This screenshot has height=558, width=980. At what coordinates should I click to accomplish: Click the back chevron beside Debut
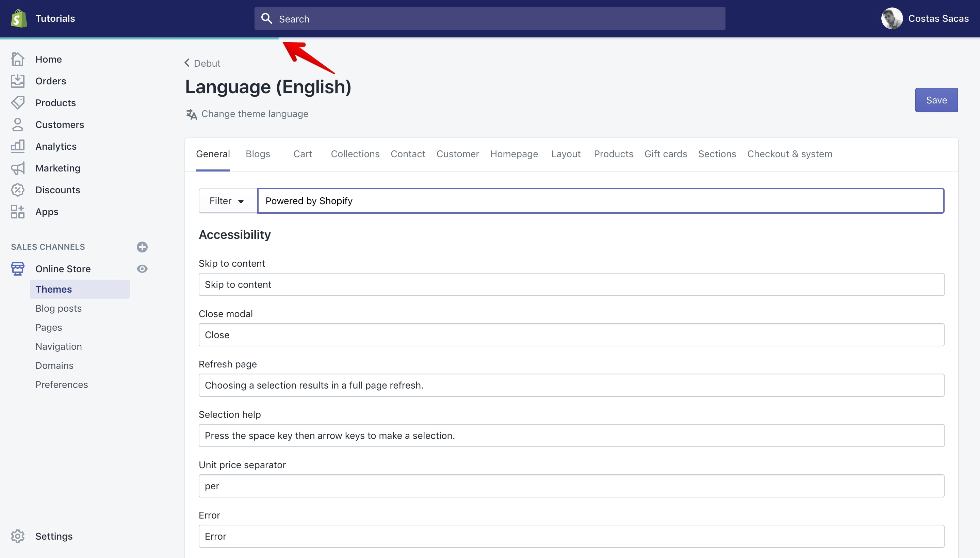click(x=187, y=63)
